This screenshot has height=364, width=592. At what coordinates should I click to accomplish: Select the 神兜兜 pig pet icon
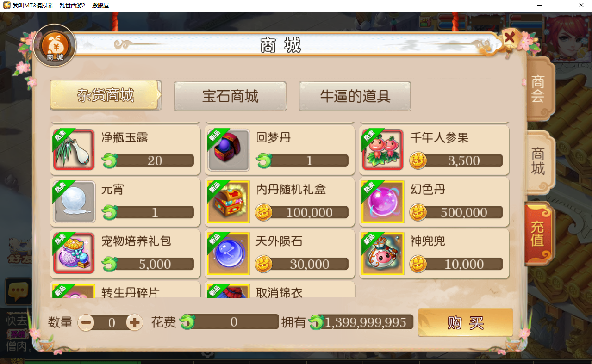(383, 253)
